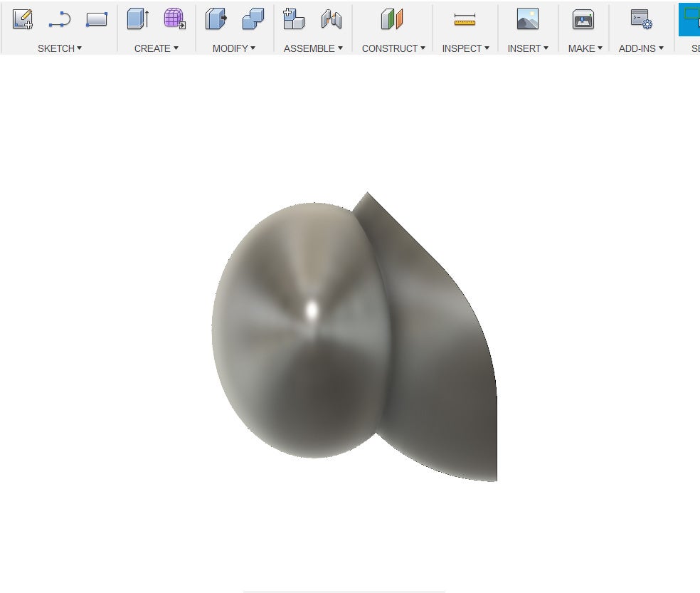The image size is (700, 593).
Task: Select the Rectangle sketch tool
Action: pos(96,20)
